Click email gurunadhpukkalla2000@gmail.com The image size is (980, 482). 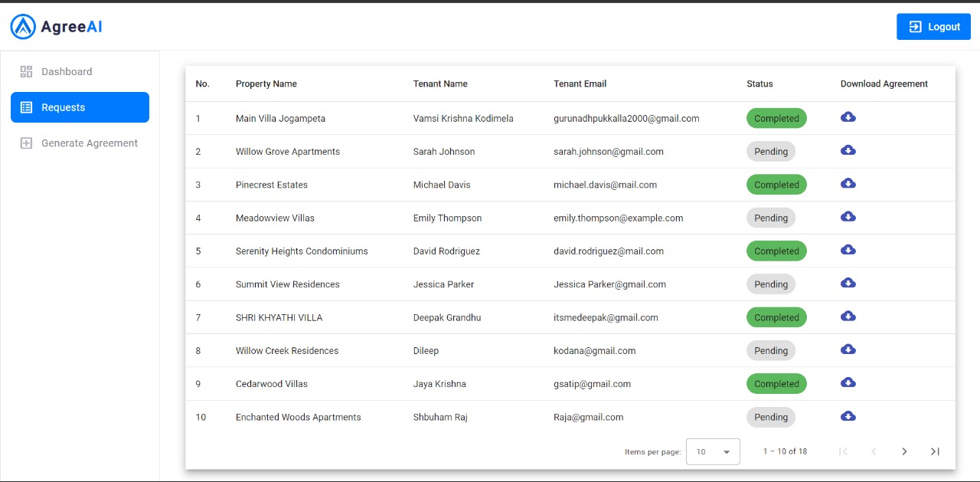(626, 119)
